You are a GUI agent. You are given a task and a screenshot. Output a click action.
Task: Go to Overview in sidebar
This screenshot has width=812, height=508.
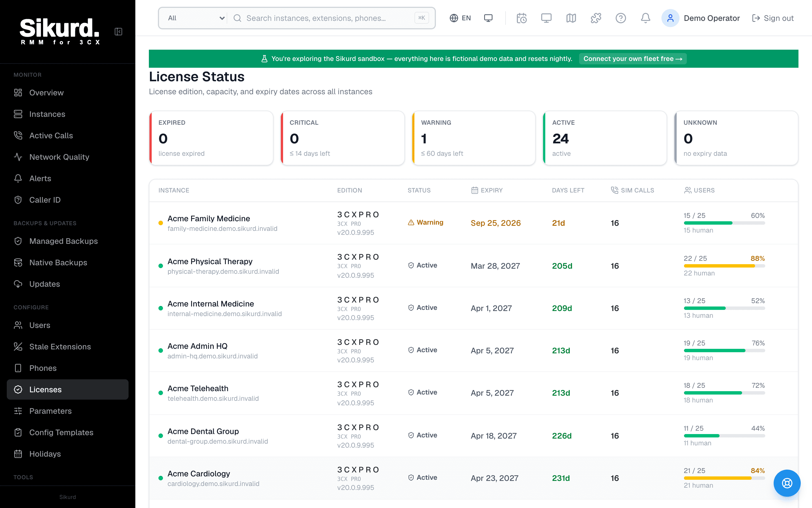[x=67, y=93]
